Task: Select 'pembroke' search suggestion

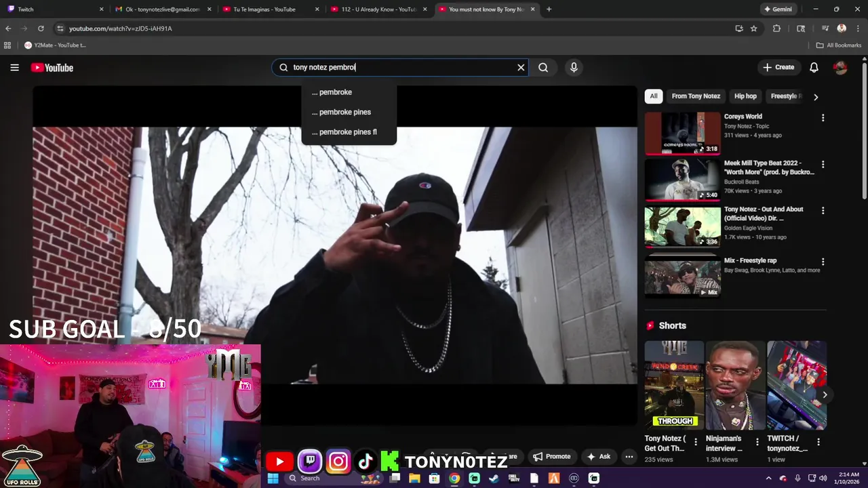Action: (349, 92)
